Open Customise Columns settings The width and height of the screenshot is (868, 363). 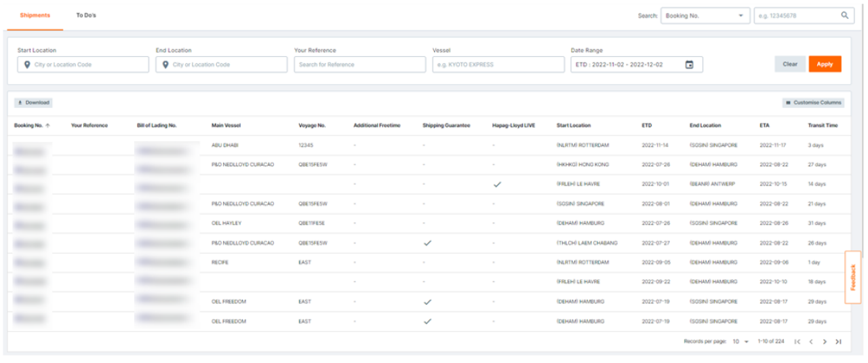click(813, 102)
